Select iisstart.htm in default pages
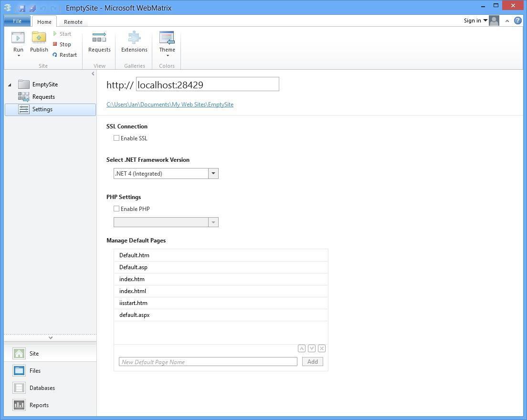527x420 pixels. pos(221,303)
